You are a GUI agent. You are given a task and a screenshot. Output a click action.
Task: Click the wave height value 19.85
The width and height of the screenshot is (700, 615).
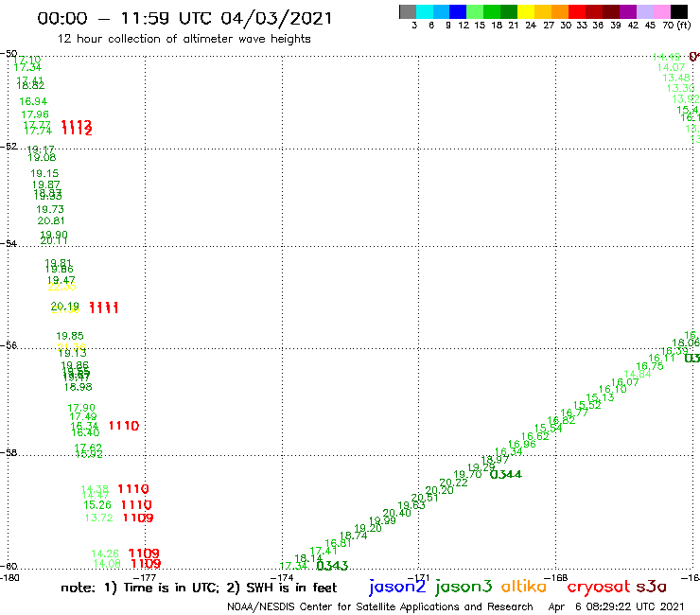pos(70,336)
